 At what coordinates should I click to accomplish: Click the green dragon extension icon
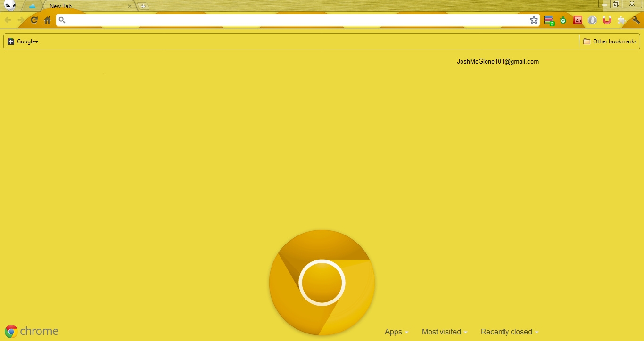tap(563, 20)
